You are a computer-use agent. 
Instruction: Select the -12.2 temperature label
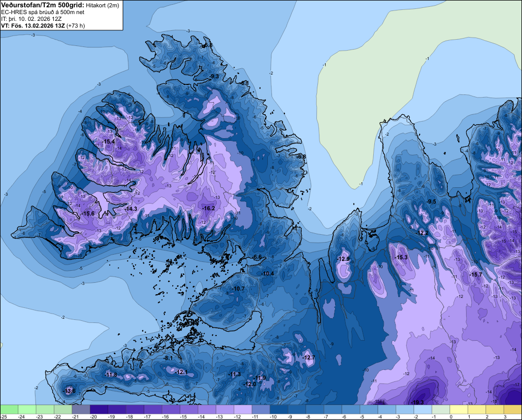423,233
